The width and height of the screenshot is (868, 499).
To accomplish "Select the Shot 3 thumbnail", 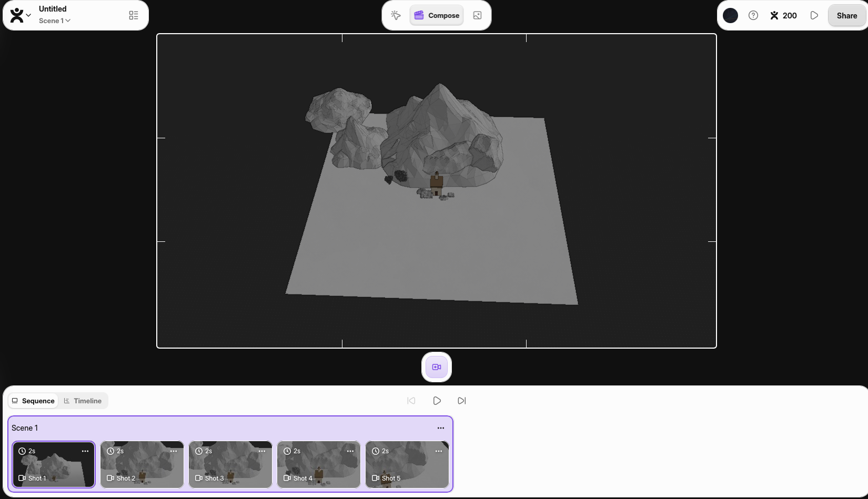I will (x=230, y=465).
